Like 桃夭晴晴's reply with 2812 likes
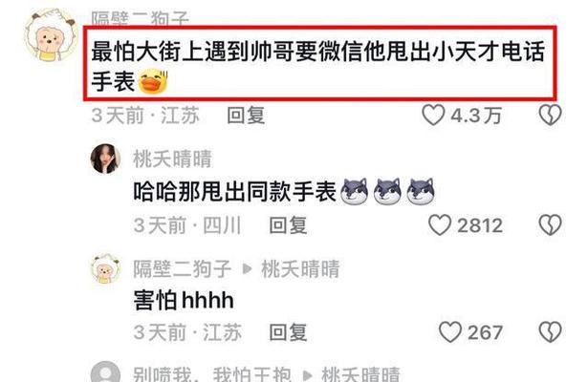 click(x=440, y=225)
